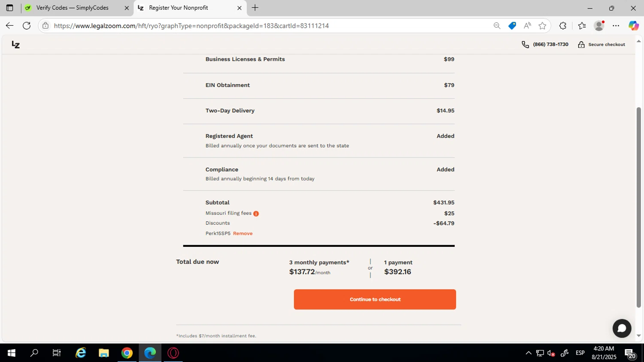This screenshot has width=644, height=362.
Task: Open Settings and more ellipsis menu
Action: coord(616,26)
